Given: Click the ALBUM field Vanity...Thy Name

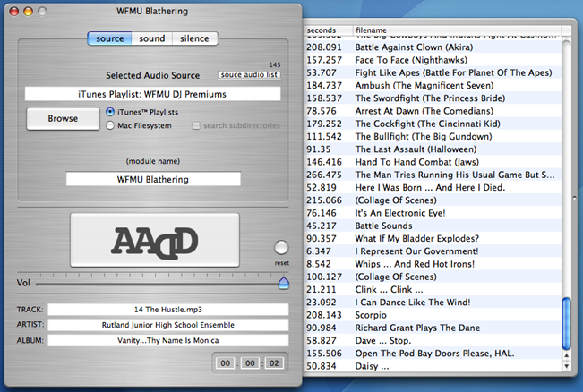Looking at the screenshot, I should coord(168,340).
